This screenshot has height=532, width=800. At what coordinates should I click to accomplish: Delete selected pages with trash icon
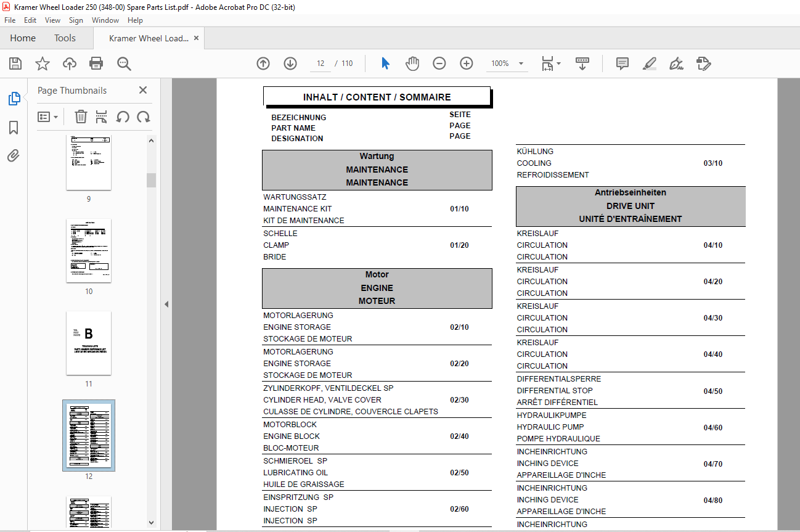click(81, 117)
